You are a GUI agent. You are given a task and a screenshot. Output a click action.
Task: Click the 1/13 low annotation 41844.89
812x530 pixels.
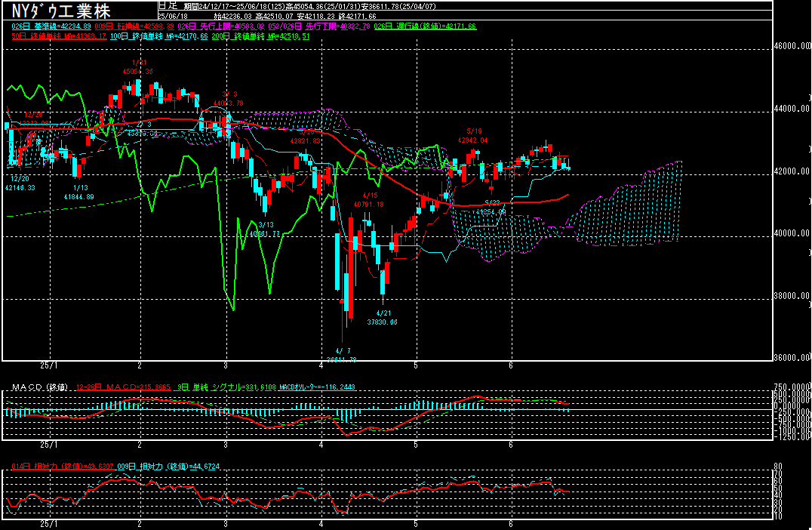pos(79,193)
